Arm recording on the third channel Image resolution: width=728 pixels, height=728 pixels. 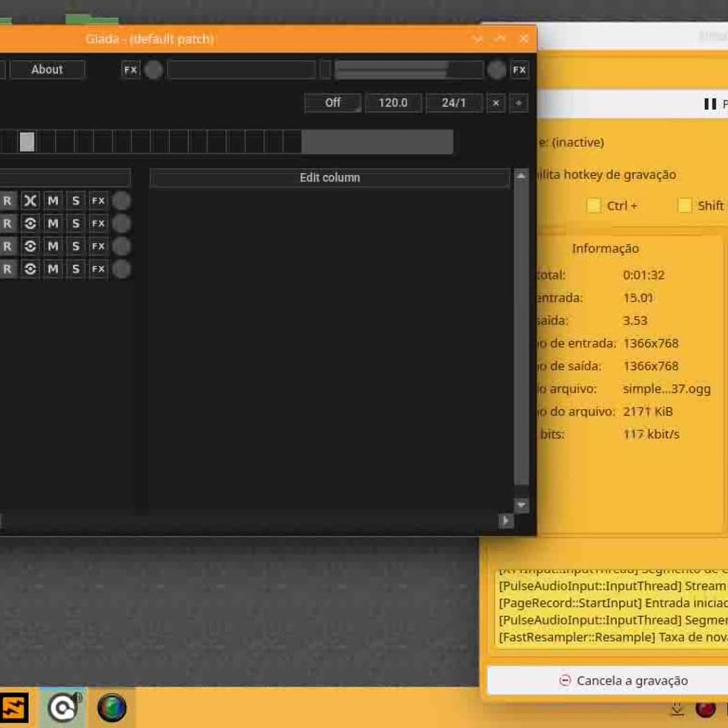coord(8,246)
